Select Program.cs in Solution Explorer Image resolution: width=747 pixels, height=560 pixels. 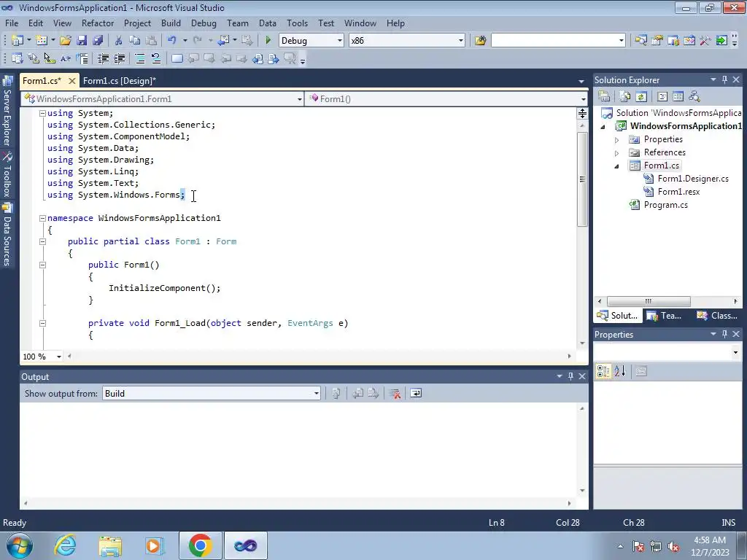click(665, 205)
